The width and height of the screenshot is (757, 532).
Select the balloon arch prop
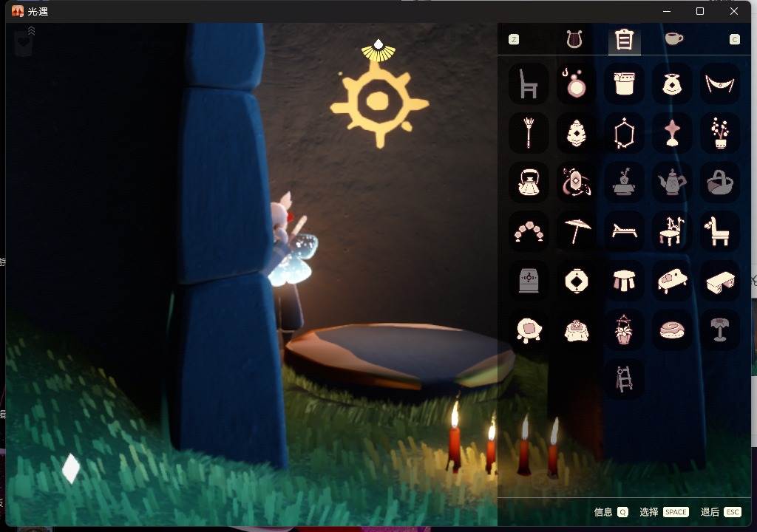528,231
